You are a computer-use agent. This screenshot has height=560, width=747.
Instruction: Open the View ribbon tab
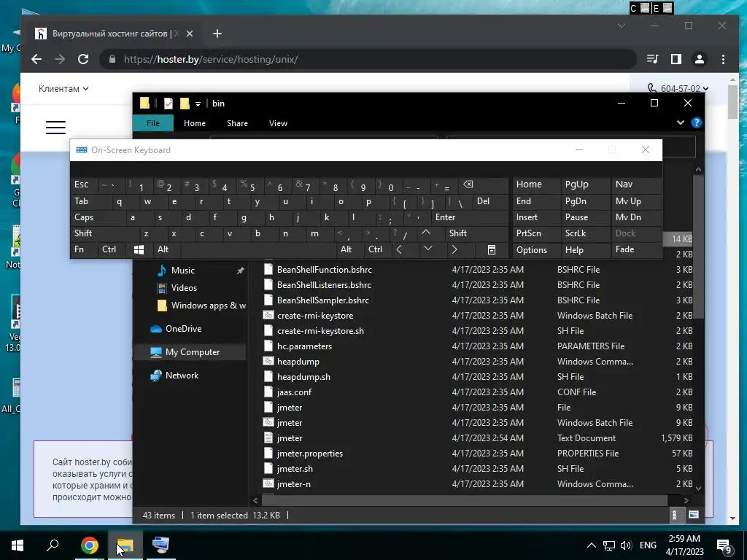(278, 123)
